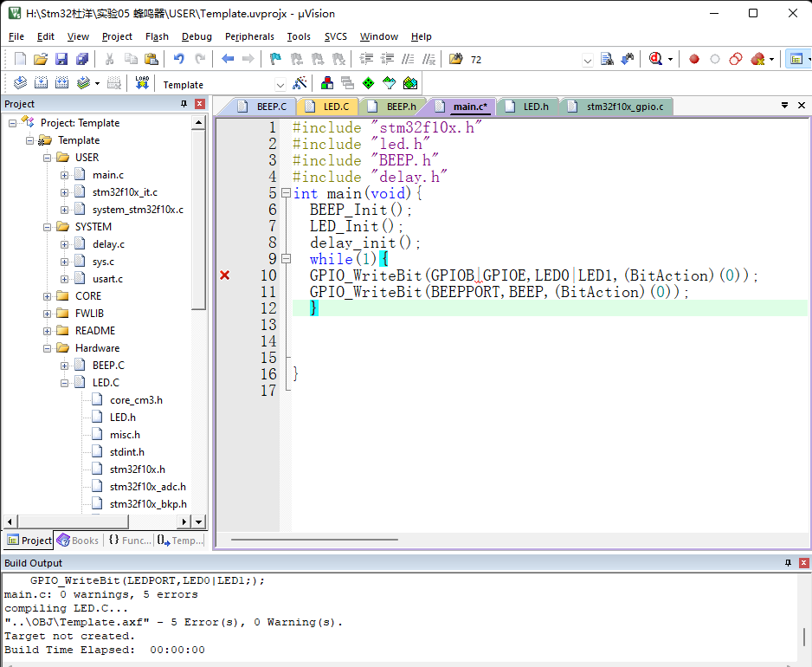Open Options for Target with the wand icon

click(x=300, y=82)
